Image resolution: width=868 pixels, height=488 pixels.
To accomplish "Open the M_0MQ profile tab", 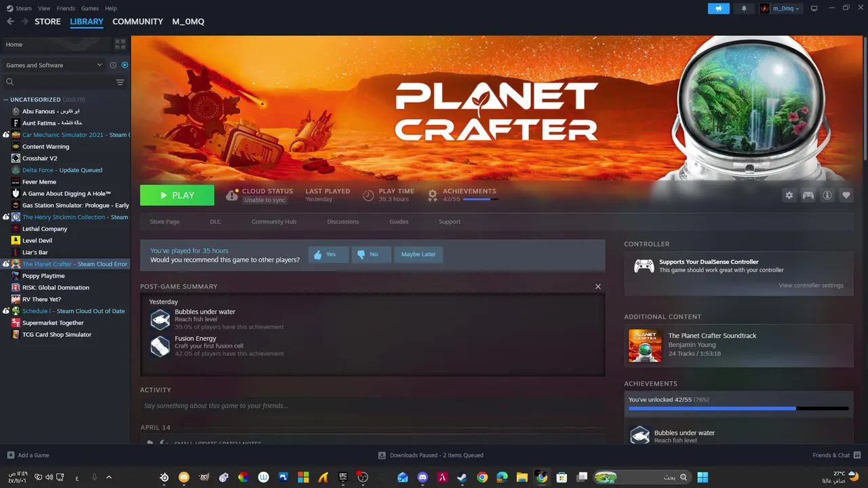I will tap(188, 22).
